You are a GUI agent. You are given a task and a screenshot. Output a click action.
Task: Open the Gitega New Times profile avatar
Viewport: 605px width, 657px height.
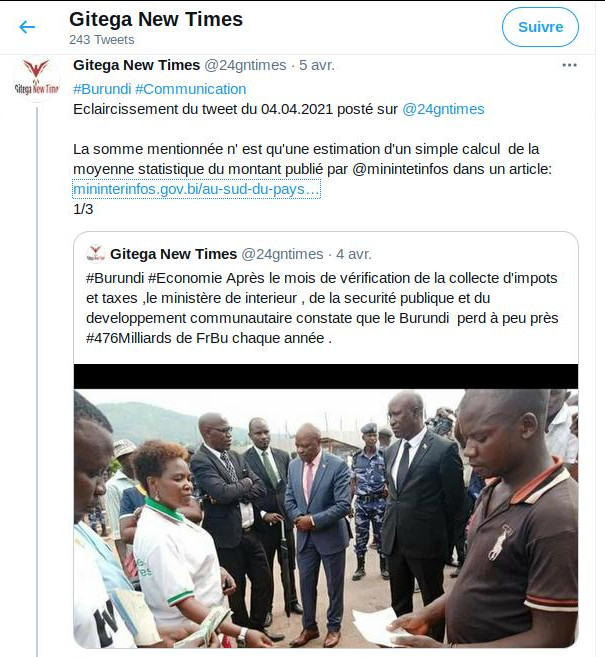pos(37,78)
